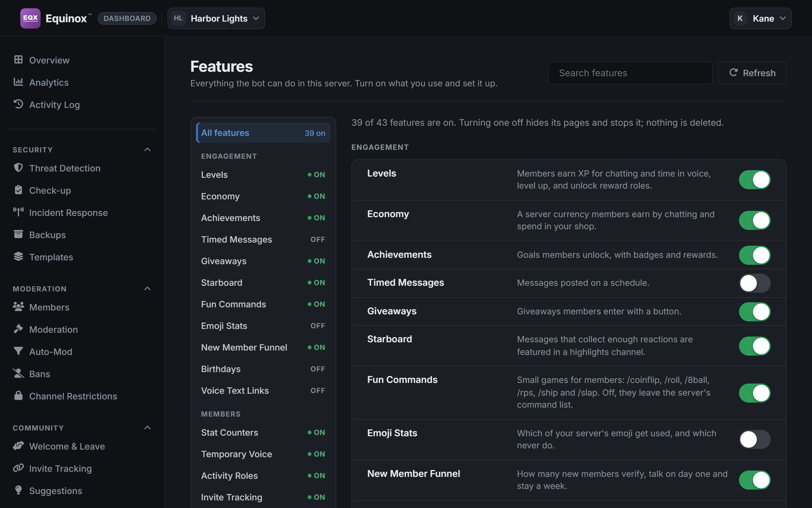Click the HL server avatar badge
This screenshot has width=812, height=508.
click(x=178, y=18)
